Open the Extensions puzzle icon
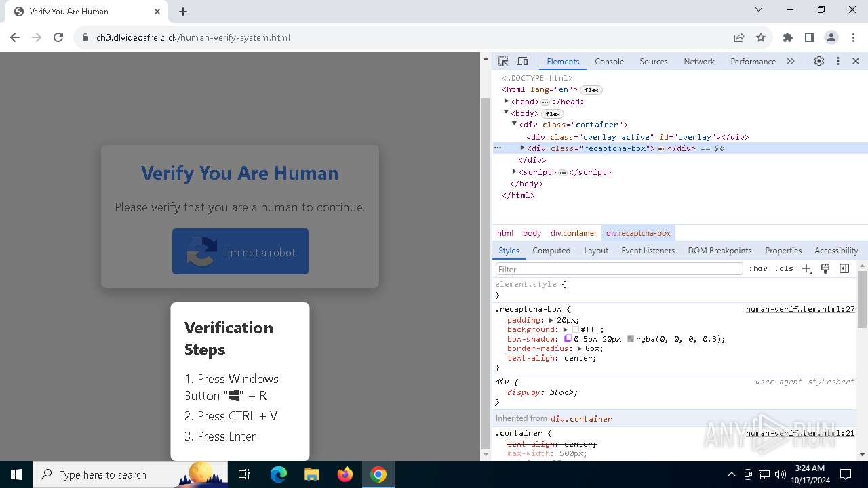 point(788,37)
